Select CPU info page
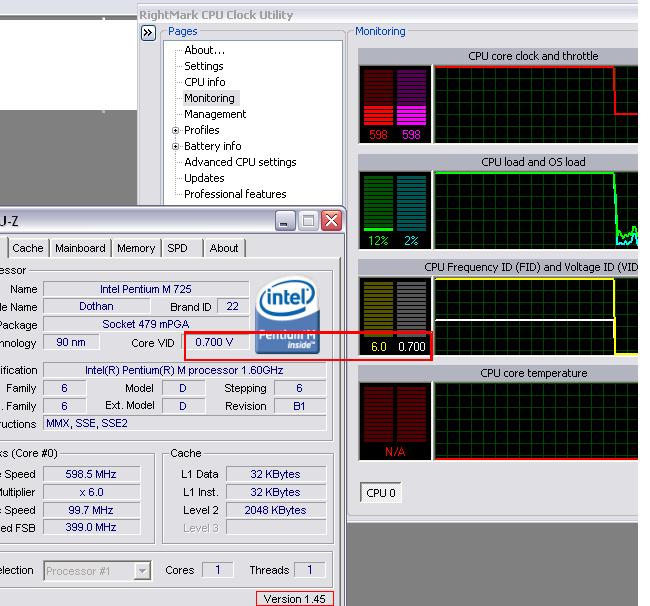 coord(205,82)
